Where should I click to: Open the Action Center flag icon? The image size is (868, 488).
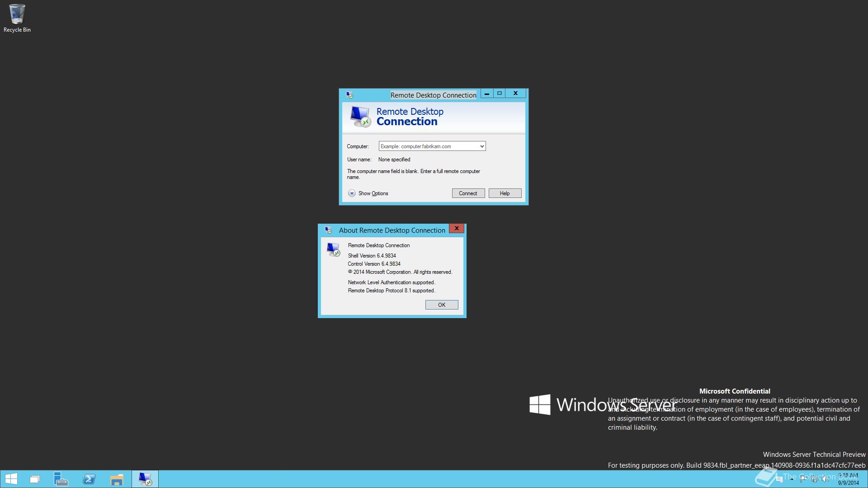[x=803, y=479]
